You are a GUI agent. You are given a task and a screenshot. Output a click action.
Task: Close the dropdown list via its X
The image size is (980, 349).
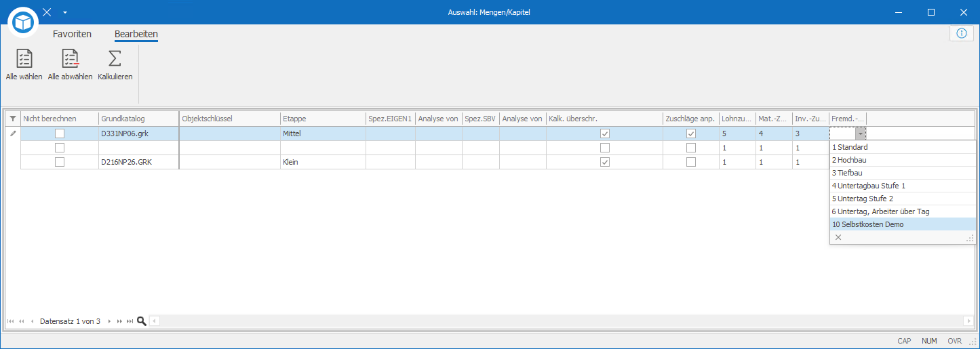coord(838,237)
